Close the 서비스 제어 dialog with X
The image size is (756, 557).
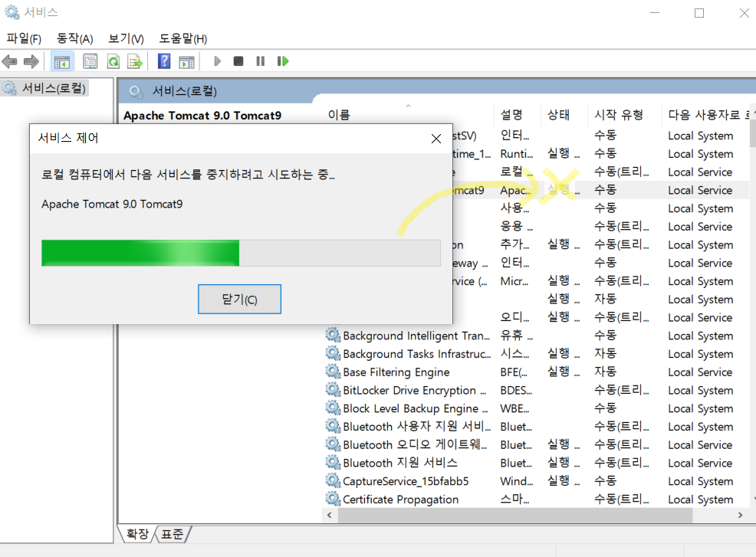point(436,139)
